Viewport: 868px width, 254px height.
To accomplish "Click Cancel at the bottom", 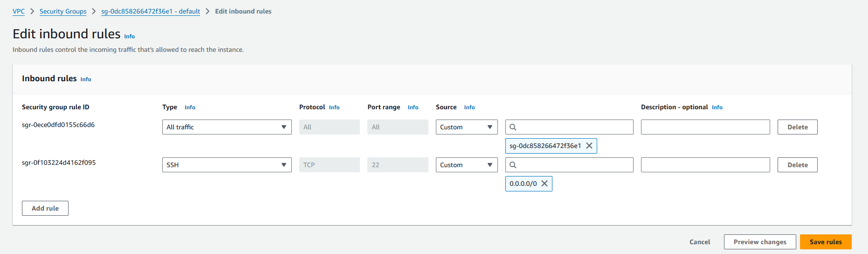I will [x=700, y=242].
